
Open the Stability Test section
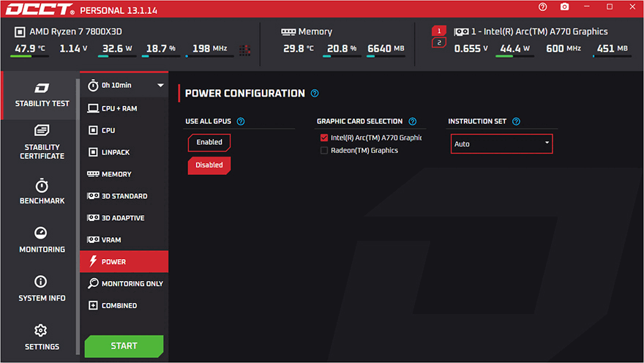pyautogui.click(x=42, y=95)
